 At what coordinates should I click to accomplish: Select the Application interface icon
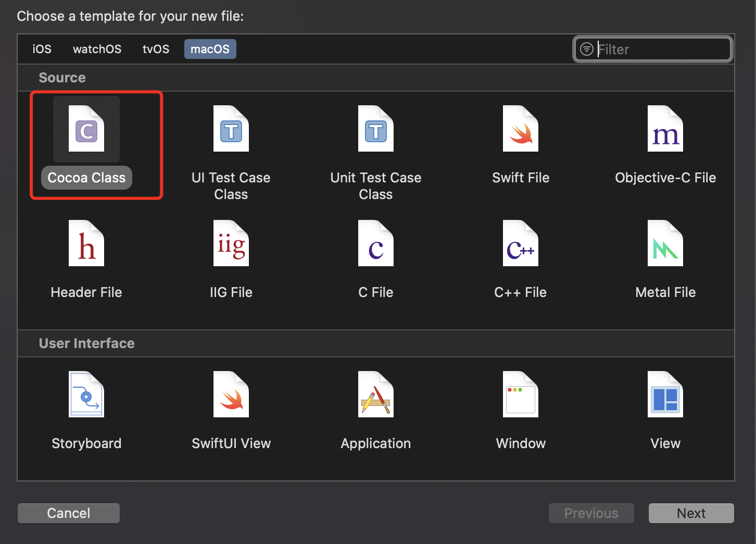pos(376,394)
